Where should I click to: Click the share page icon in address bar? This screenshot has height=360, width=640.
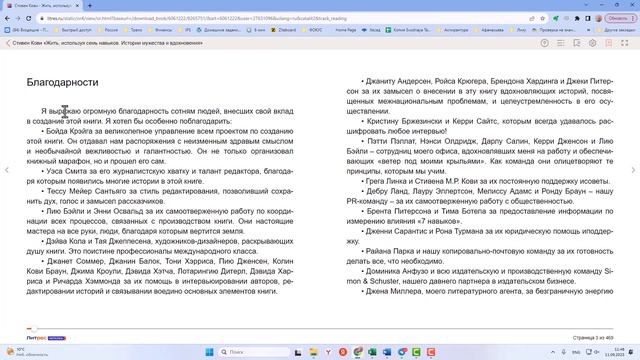click(x=532, y=18)
